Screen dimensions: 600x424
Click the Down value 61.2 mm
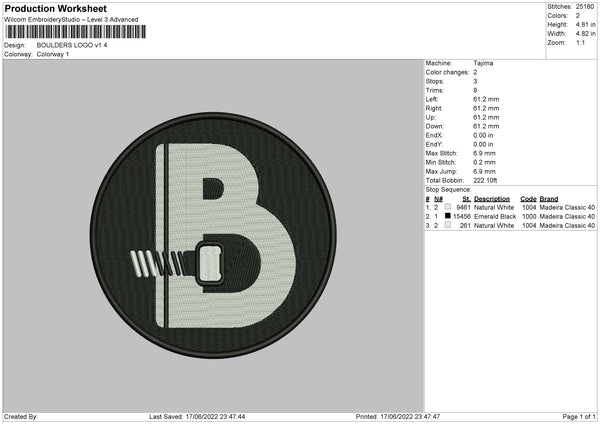coord(486,126)
